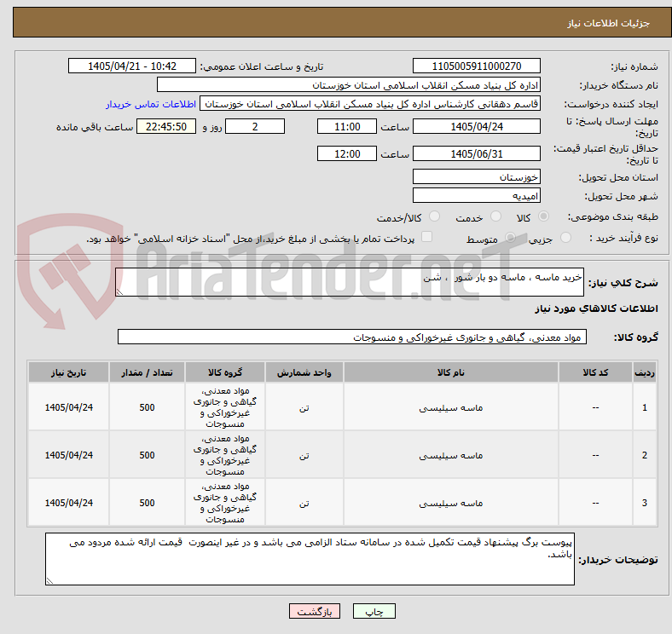The width and height of the screenshot is (672, 634).
Task: Click the بازگشت (back) button
Action: point(315,611)
